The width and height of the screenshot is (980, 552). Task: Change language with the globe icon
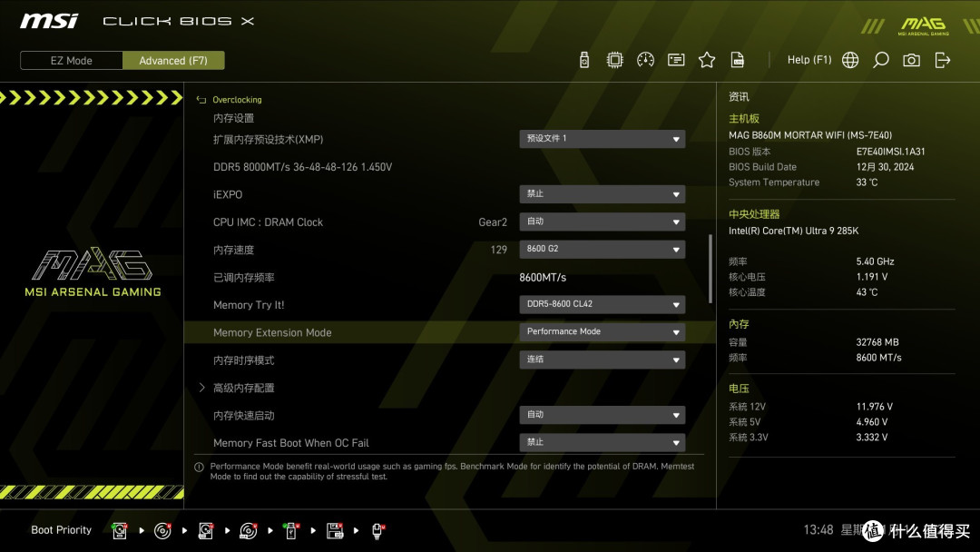(850, 60)
